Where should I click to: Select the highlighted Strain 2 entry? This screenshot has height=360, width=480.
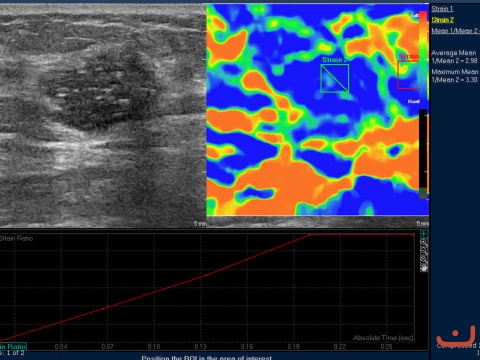[x=443, y=20]
